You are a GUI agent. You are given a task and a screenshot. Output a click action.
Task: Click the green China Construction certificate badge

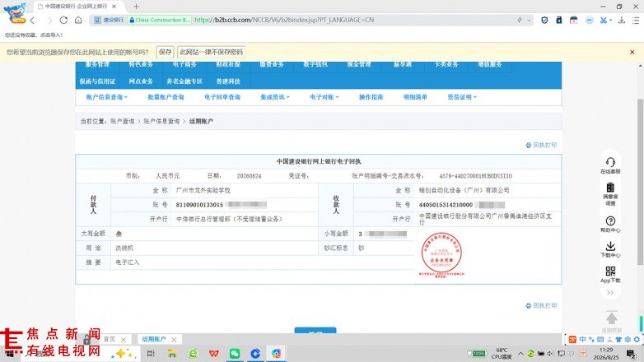click(160, 20)
